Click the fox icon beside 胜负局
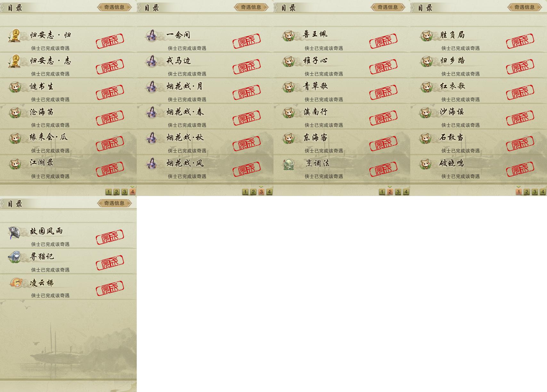The height and width of the screenshot is (392, 547). pos(426,36)
